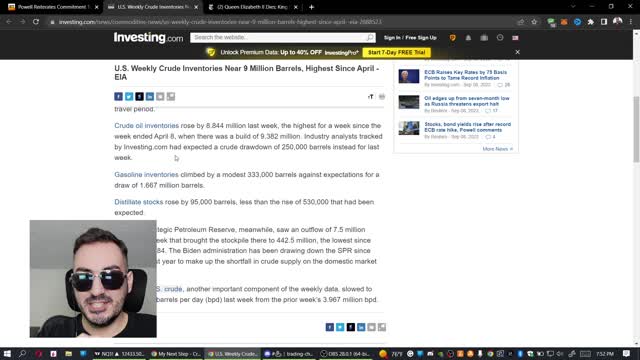Close the Queen Elizabeth II Dies tab
This screenshot has height=360, width=640.
coord(296,7)
